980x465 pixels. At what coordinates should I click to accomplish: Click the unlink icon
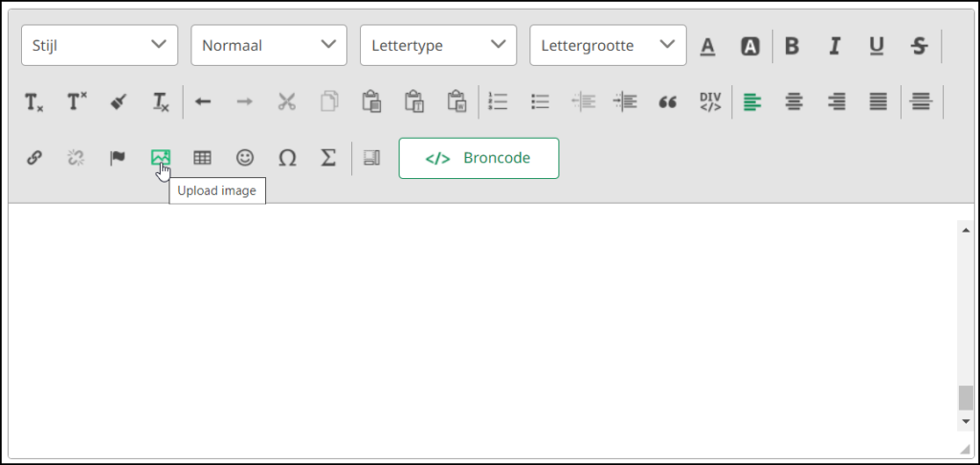tap(76, 158)
